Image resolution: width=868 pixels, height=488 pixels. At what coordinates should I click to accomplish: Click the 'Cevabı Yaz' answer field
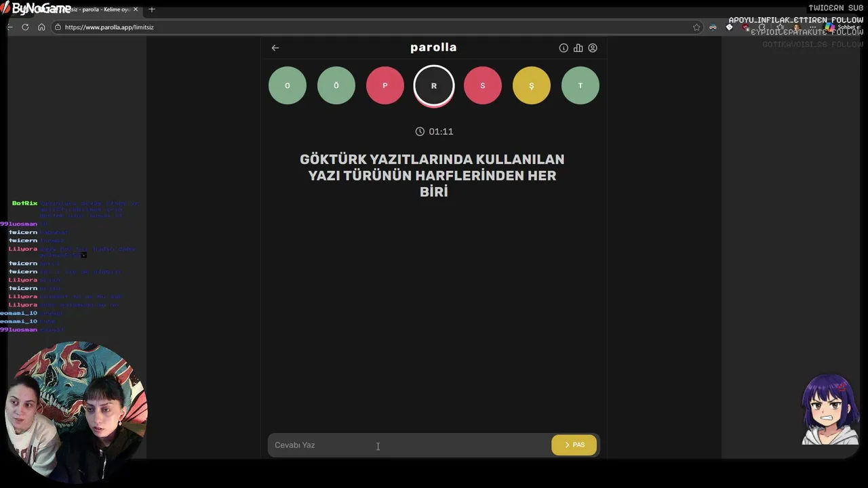tap(410, 445)
